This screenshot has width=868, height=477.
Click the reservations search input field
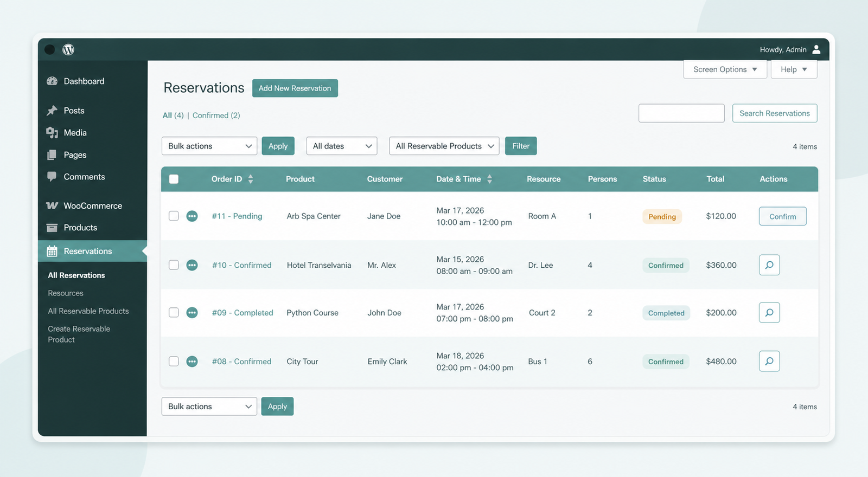point(681,113)
